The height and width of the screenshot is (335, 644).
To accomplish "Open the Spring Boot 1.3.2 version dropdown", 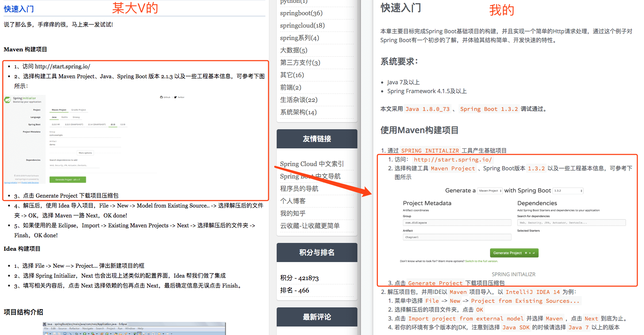I will [x=568, y=191].
